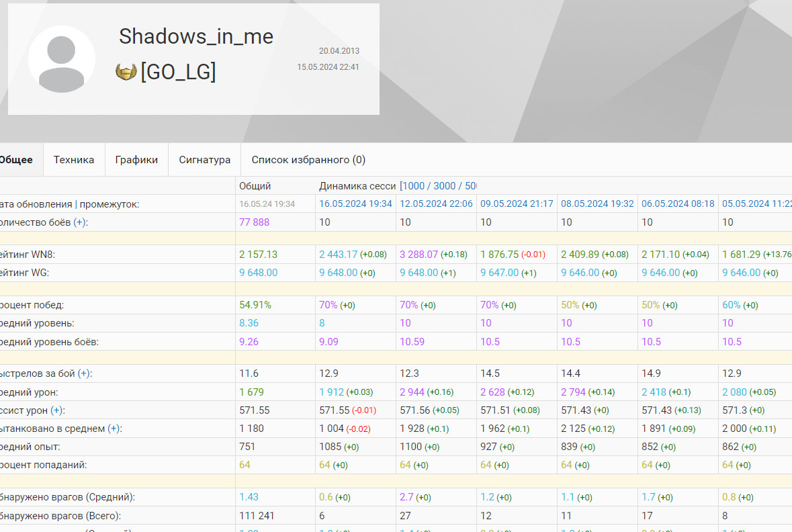This screenshot has height=532, width=792.
Task: Open the 06.05.2024 08:18 session date
Action: point(678,204)
